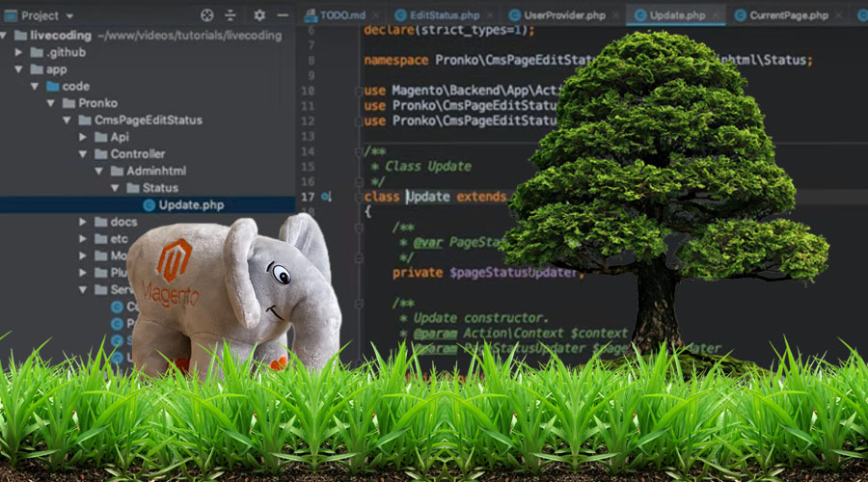
Task: Click the private $pageStatusUpdater declaration
Action: click(487, 273)
